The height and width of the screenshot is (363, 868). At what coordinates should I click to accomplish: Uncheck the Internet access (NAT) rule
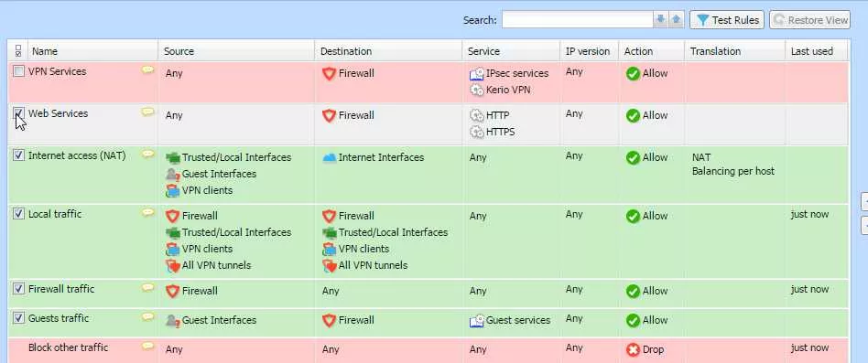tap(19, 155)
